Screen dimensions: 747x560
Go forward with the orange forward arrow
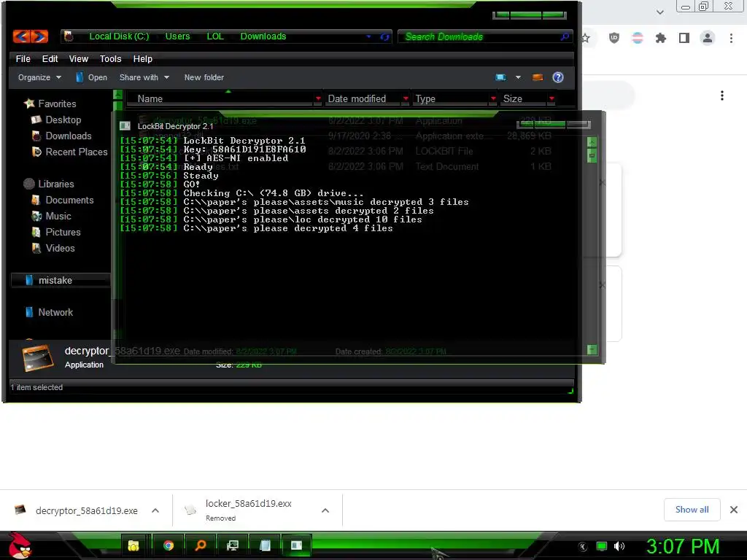coord(39,36)
